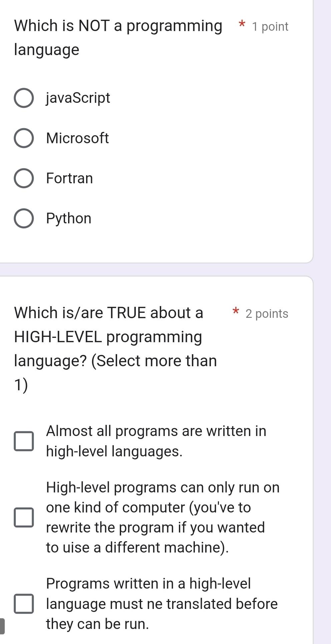
Task: Click the '1 point' label
Action: point(270,27)
